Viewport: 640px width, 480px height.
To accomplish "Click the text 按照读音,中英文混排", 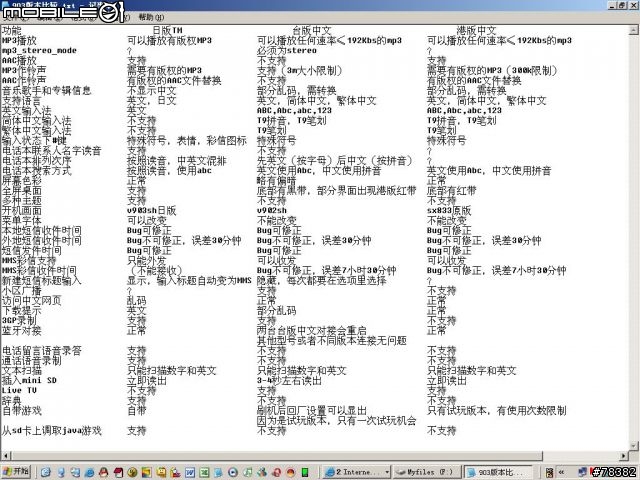I will pyautogui.click(x=177, y=160).
